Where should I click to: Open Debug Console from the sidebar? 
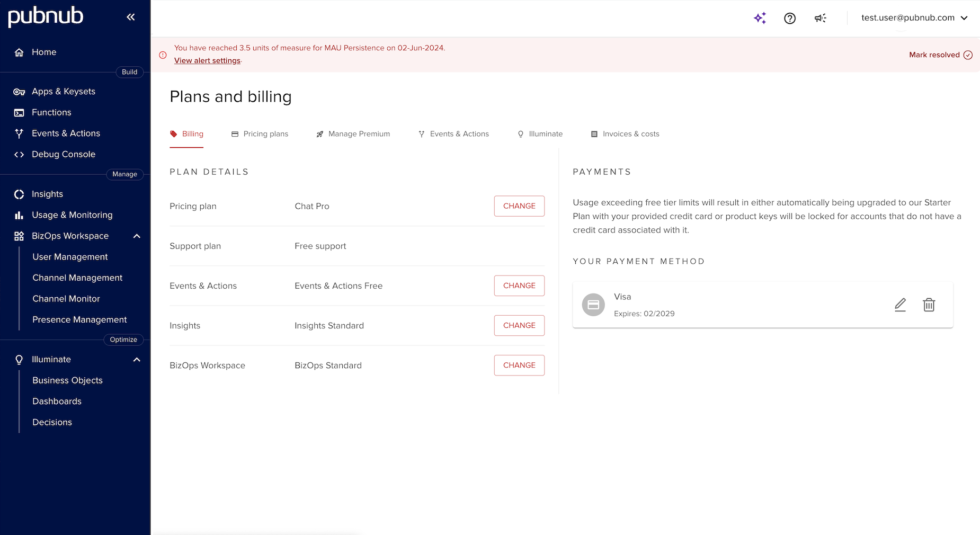[63, 154]
